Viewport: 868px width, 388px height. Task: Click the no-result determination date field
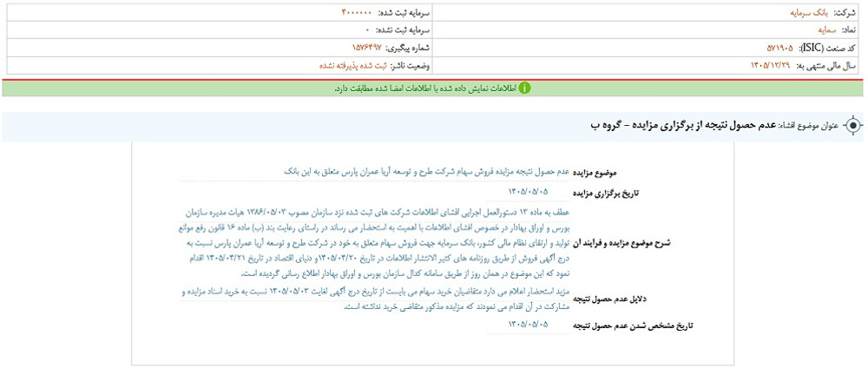point(529,325)
